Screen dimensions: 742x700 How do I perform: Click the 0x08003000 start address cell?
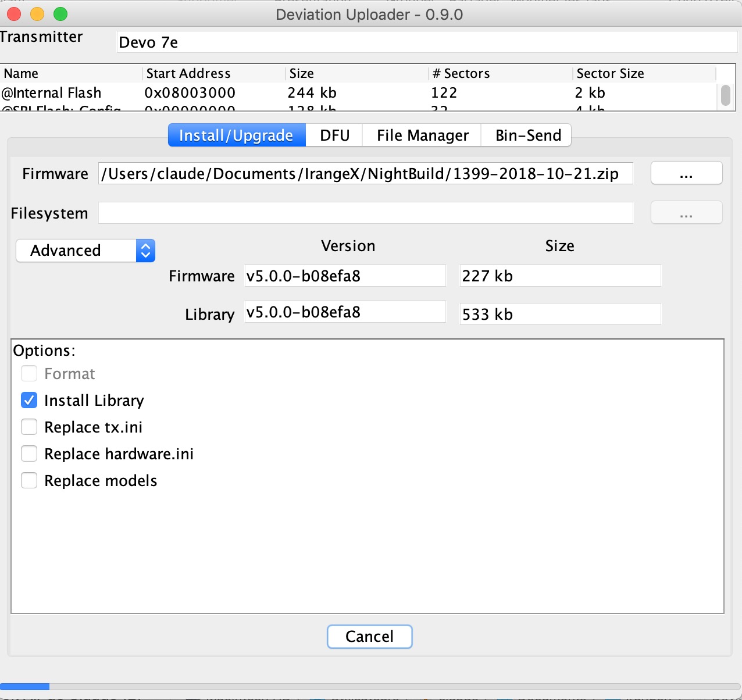190,93
